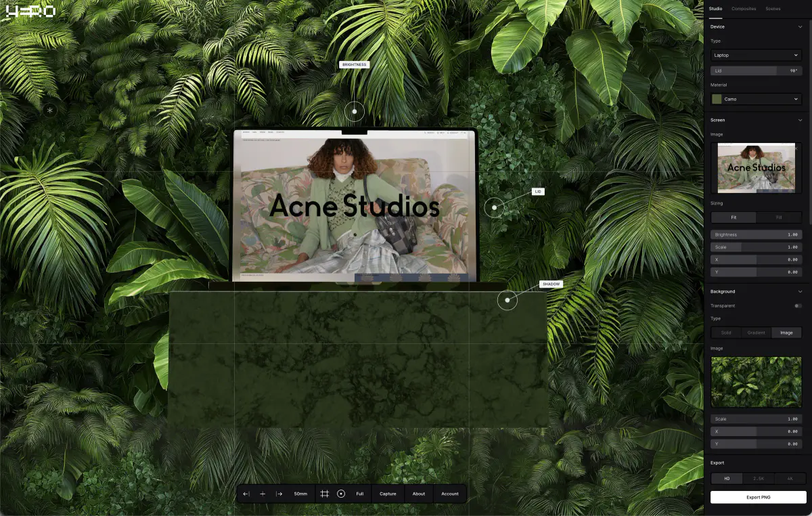
Task: Adjust the screen Scale slider
Action: 756,247
